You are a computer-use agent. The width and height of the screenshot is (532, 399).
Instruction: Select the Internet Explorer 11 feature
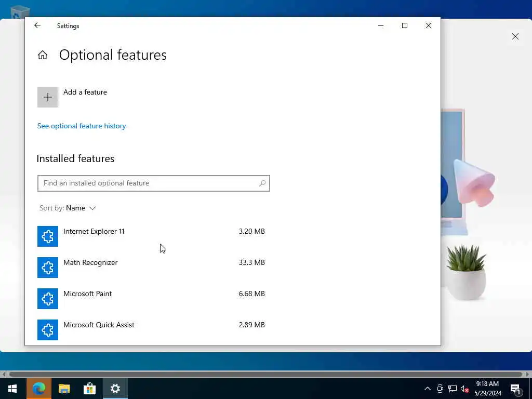click(151, 236)
